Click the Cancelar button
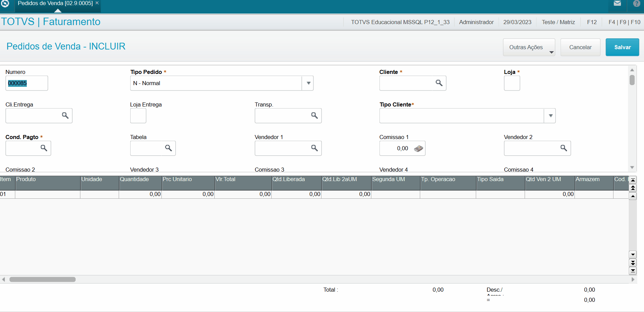Viewport: 644px width, 312px height. coord(580,47)
